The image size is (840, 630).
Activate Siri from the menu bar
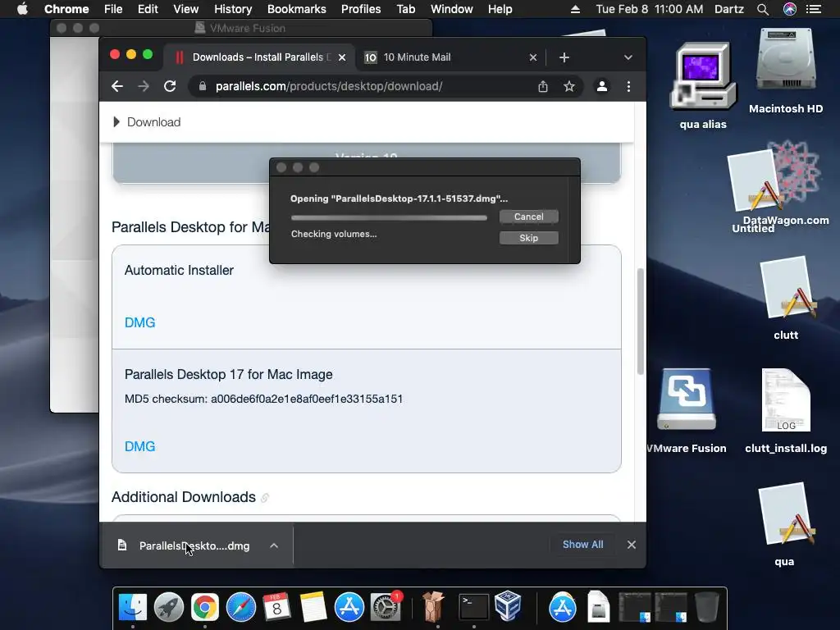(x=790, y=9)
